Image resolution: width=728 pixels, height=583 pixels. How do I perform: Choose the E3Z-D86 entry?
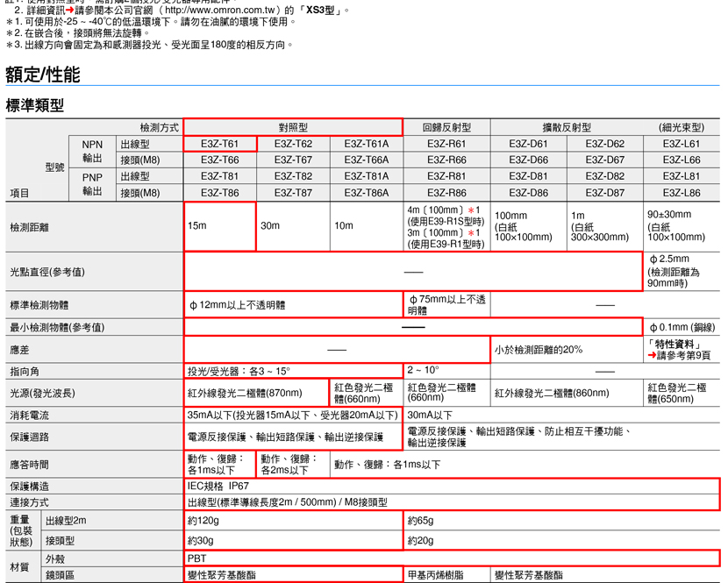[x=528, y=193]
